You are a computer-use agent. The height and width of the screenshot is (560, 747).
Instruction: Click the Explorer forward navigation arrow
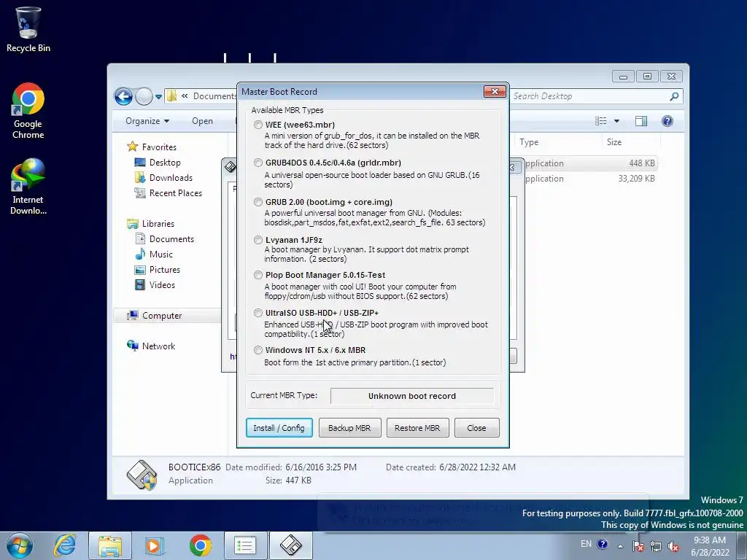pyautogui.click(x=144, y=97)
